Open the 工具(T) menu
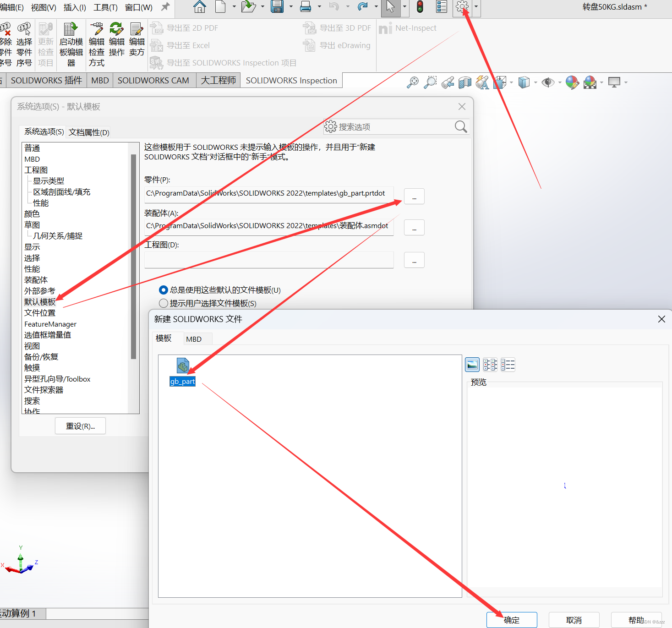Image resolution: width=672 pixels, height=628 pixels. [x=105, y=7]
